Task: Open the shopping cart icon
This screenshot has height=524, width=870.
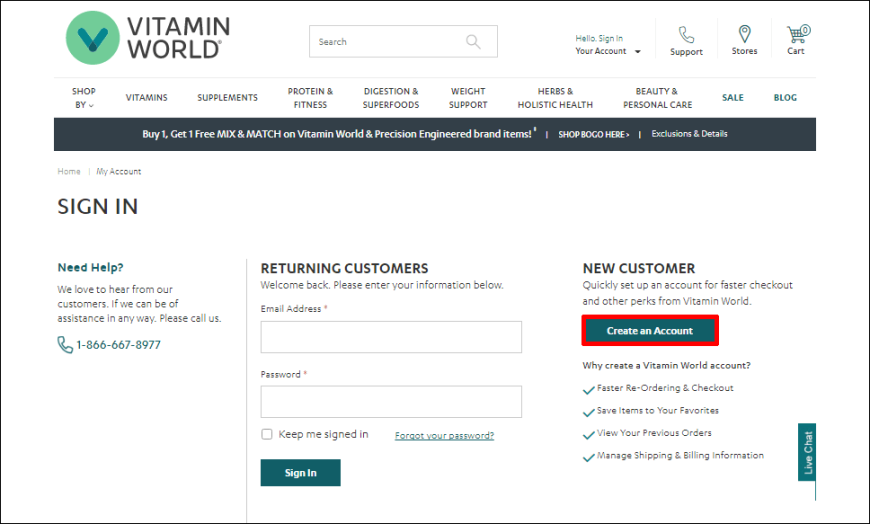Action: tap(797, 34)
